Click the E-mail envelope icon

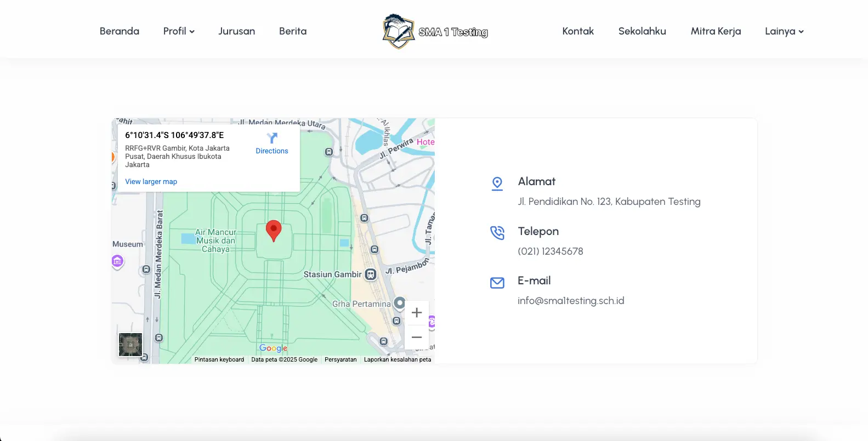497,283
